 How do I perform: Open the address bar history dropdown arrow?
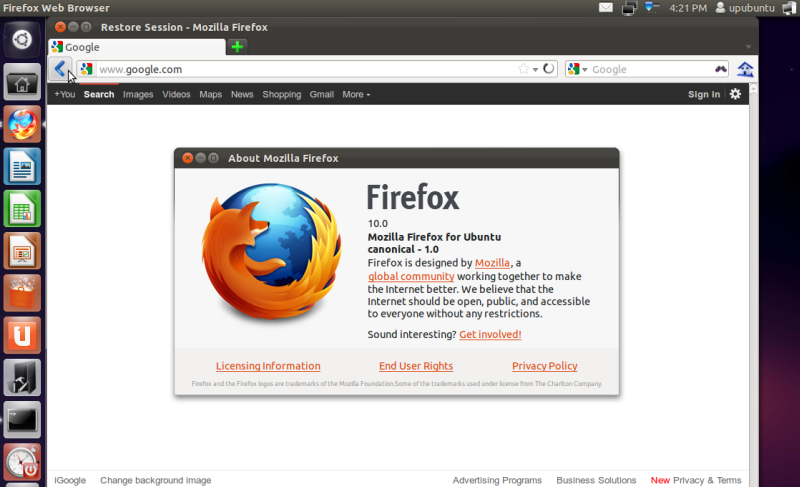coord(535,69)
